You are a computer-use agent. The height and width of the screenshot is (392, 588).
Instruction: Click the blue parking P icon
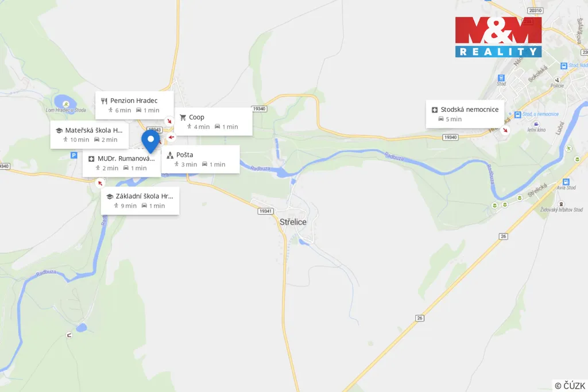(74, 155)
